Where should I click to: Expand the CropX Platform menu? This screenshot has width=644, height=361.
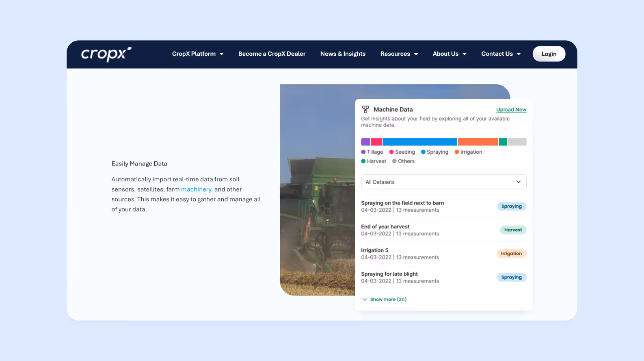[x=198, y=54]
